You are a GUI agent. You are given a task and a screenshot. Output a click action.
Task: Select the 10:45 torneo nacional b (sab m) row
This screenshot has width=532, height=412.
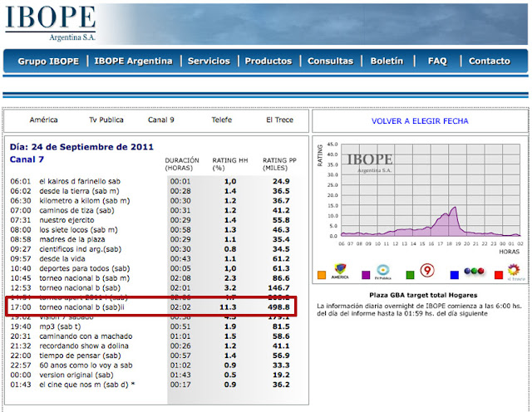tap(150, 278)
